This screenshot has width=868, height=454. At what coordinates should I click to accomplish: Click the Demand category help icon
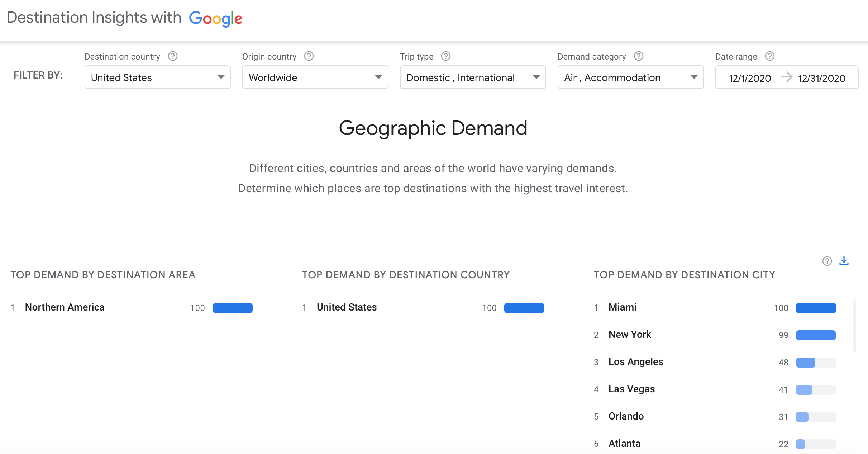tap(639, 56)
